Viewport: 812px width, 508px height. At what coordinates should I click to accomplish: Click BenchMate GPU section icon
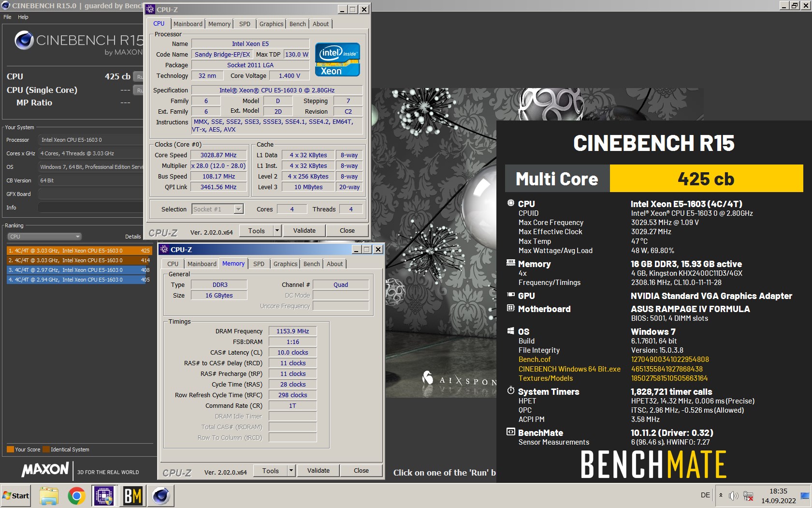510,295
